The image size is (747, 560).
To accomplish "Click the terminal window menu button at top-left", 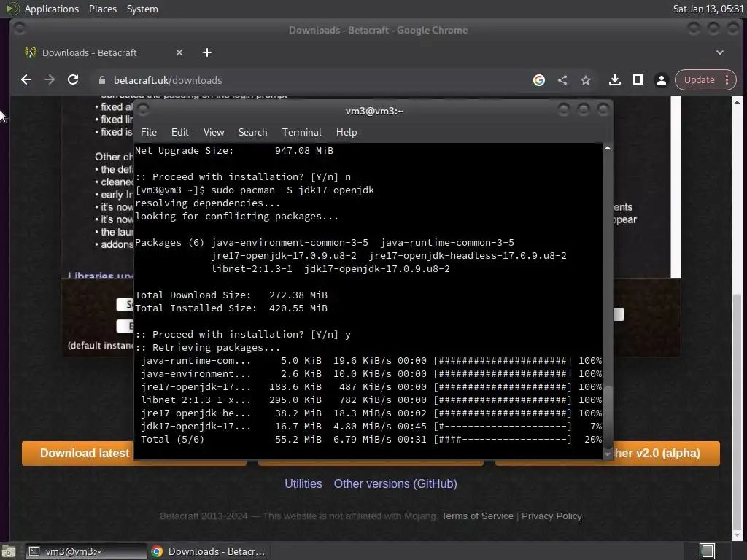I will (144, 109).
